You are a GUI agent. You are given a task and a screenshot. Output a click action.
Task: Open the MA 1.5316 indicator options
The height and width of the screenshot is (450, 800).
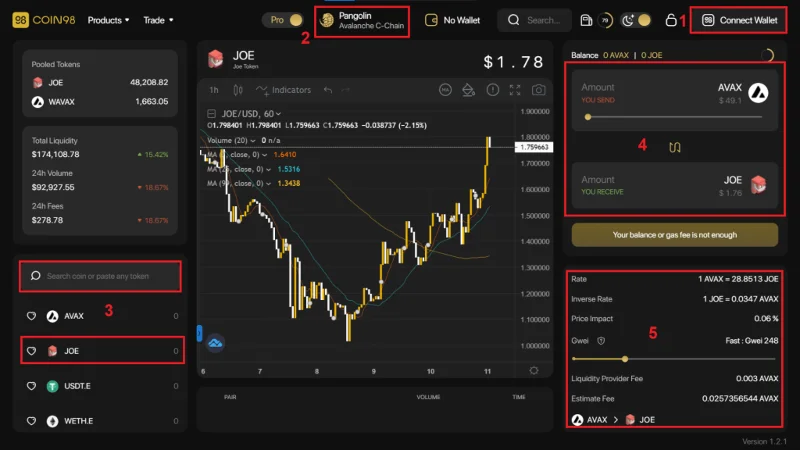coord(269,169)
